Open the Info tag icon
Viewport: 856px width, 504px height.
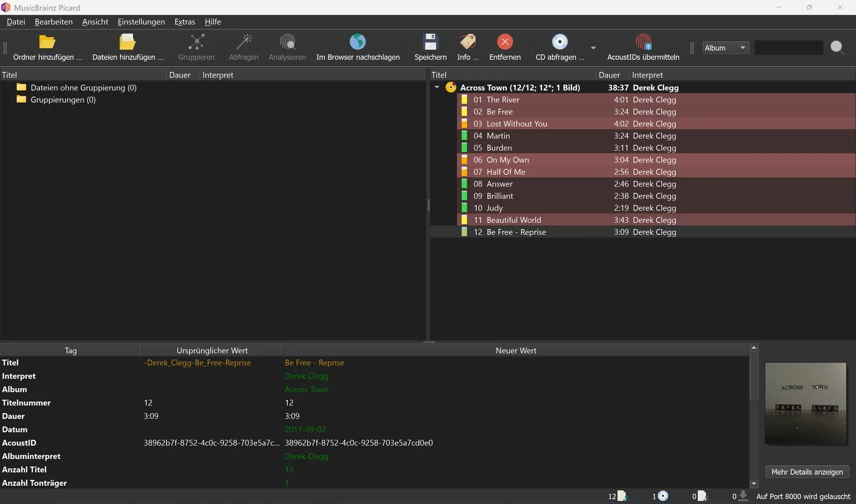tap(468, 42)
